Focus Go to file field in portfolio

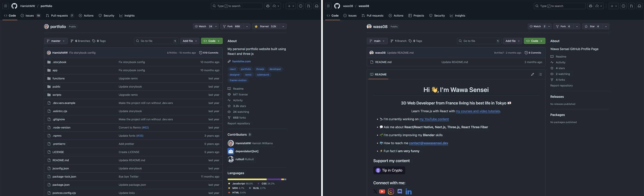156,41
